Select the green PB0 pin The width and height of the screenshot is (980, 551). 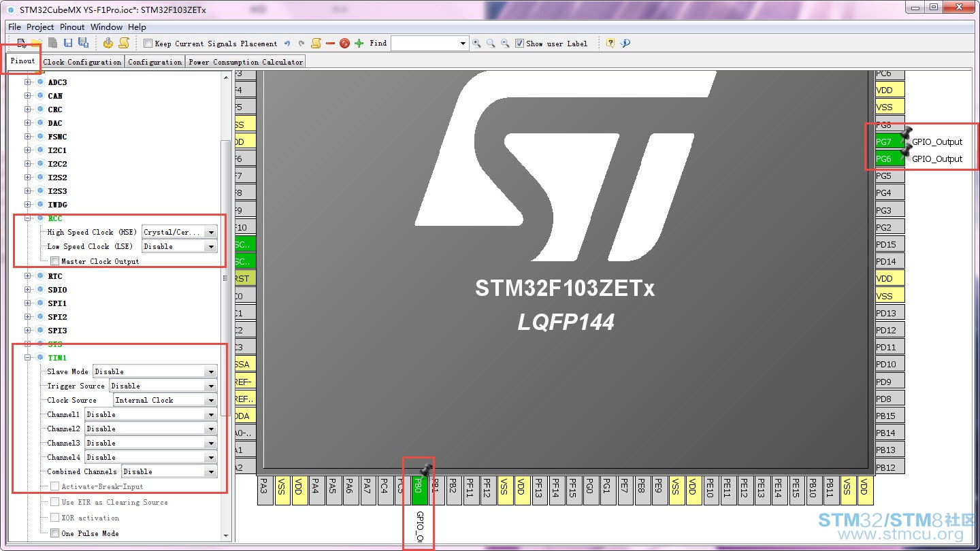pos(418,485)
